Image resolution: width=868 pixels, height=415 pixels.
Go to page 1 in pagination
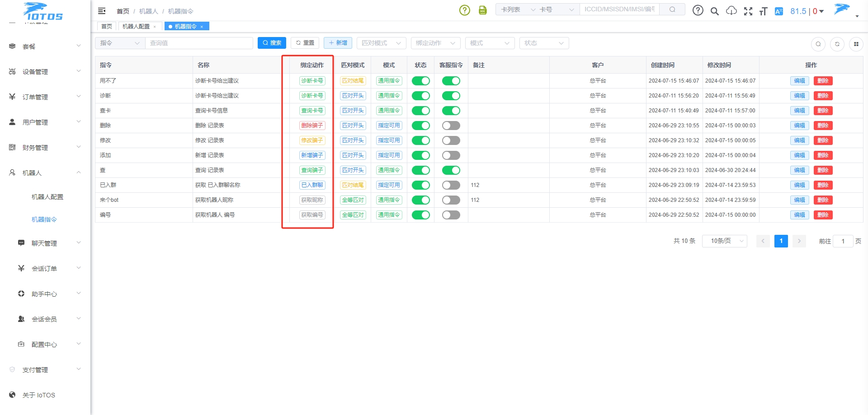pyautogui.click(x=781, y=241)
